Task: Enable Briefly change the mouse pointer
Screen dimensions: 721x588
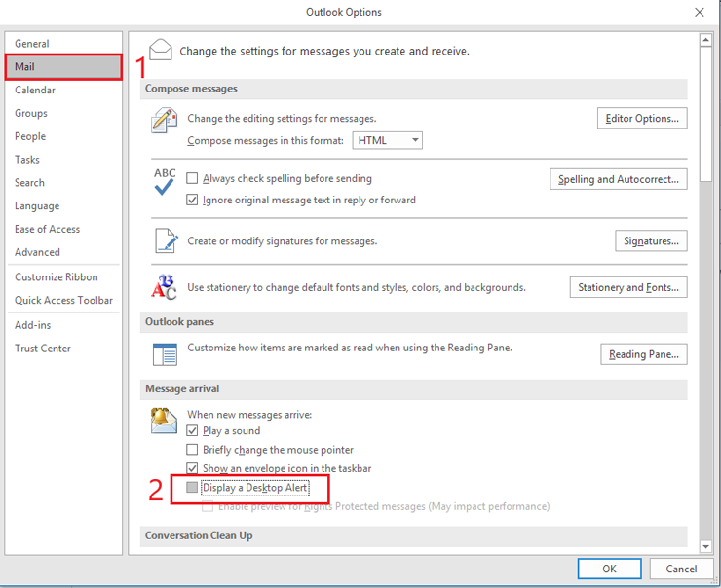Action: coord(192,449)
